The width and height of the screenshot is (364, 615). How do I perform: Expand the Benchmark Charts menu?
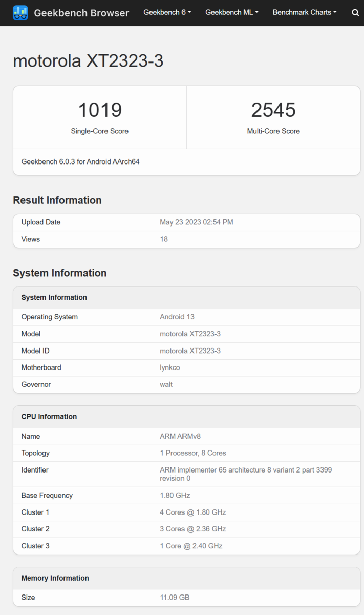click(305, 12)
